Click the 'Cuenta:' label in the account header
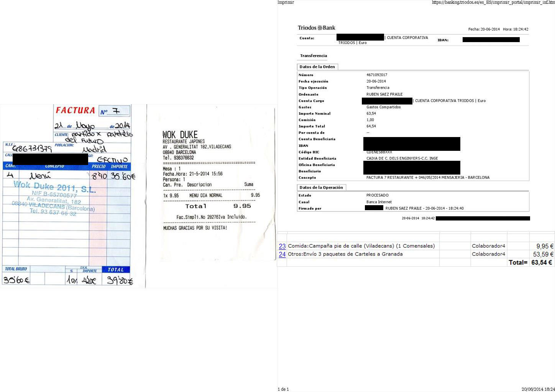The height and width of the screenshot is (392, 555). pos(307,38)
